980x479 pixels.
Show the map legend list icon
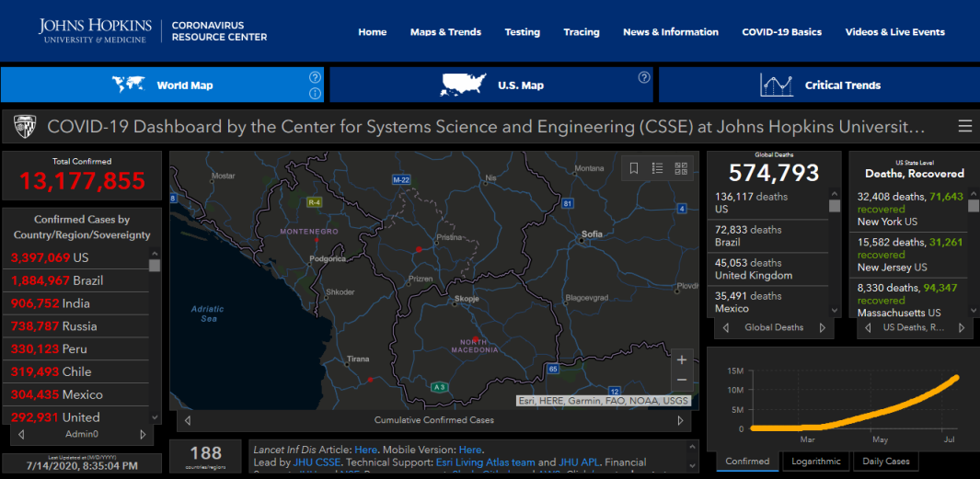coord(658,168)
